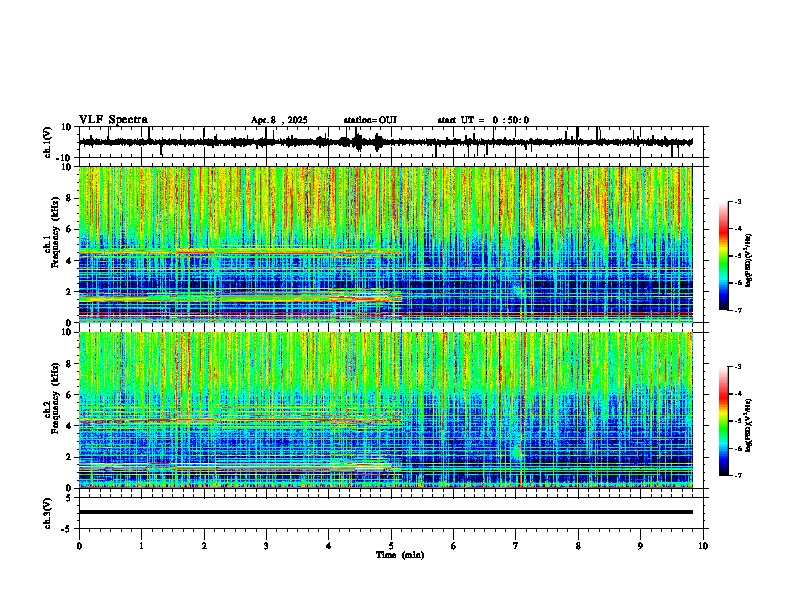
Task: Click time axis tick label "5"
Action: pos(391,546)
